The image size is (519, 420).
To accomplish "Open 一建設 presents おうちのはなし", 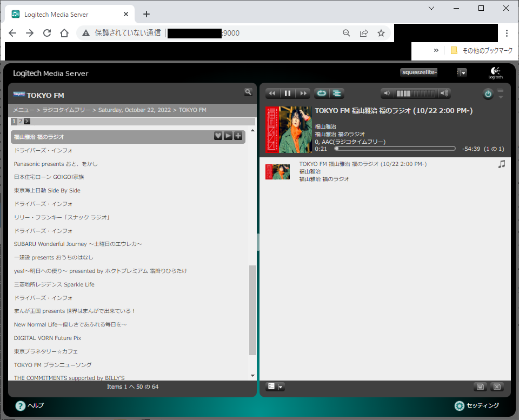I will coord(54,257).
